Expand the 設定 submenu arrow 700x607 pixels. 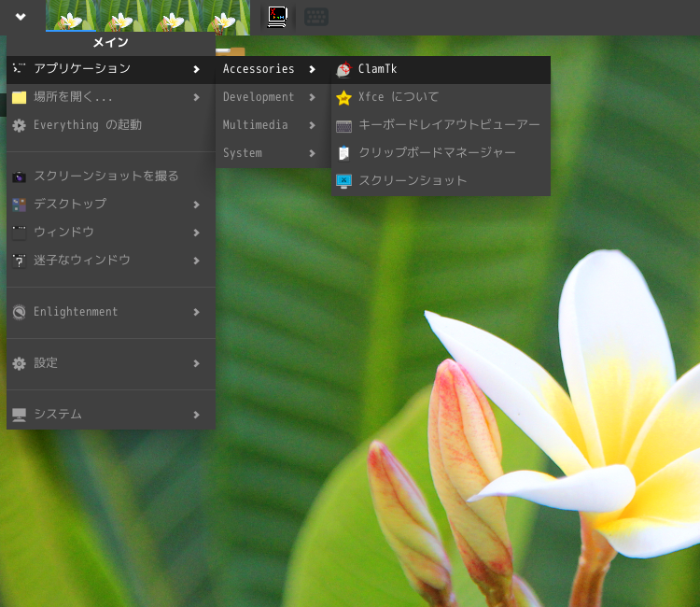coord(196,363)
